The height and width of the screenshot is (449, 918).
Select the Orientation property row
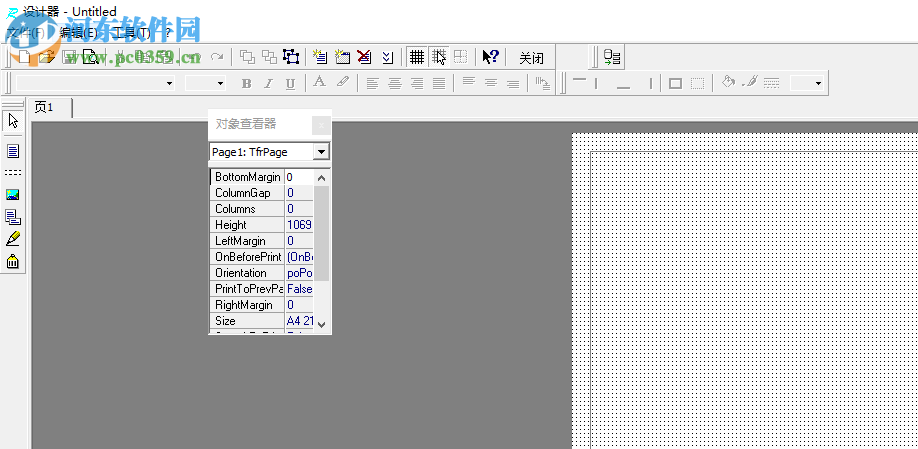click(x=262, y=273)
